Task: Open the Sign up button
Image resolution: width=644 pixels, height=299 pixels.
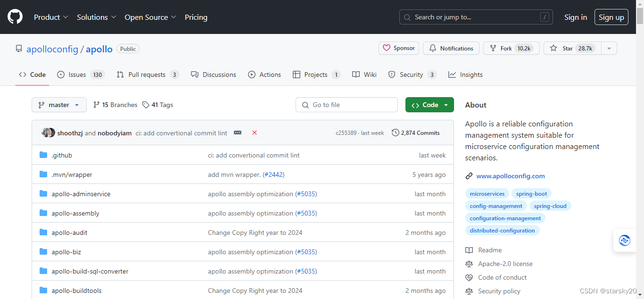Action: (611, 17)
